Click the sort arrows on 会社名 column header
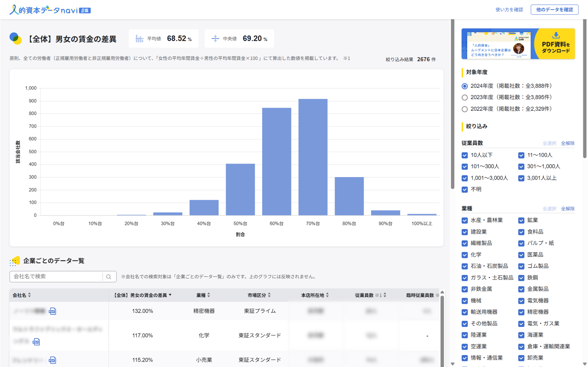588x367 pixels. pyautogui.click(x=30, y=295)
